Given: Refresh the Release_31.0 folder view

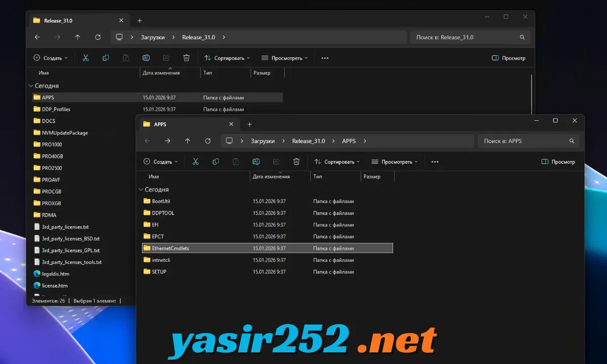Looking at the screenshot, I should pos(98,37).
